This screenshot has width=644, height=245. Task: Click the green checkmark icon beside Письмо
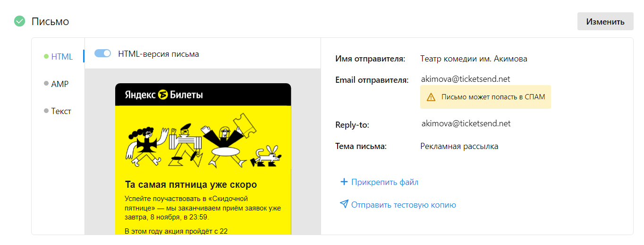(19, 21)
